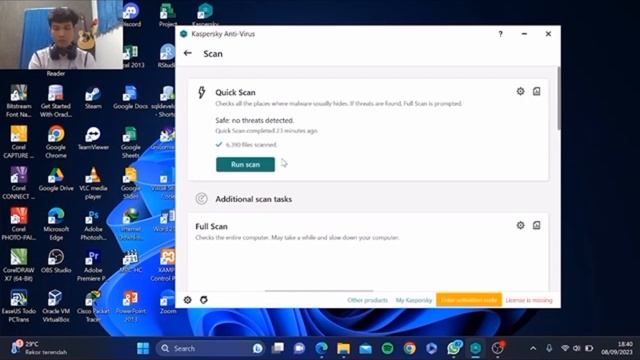Select Bitstream Font Navigator desktop shortcut
The height and width of the screenshot is (360, 640).
coord(18,101)
